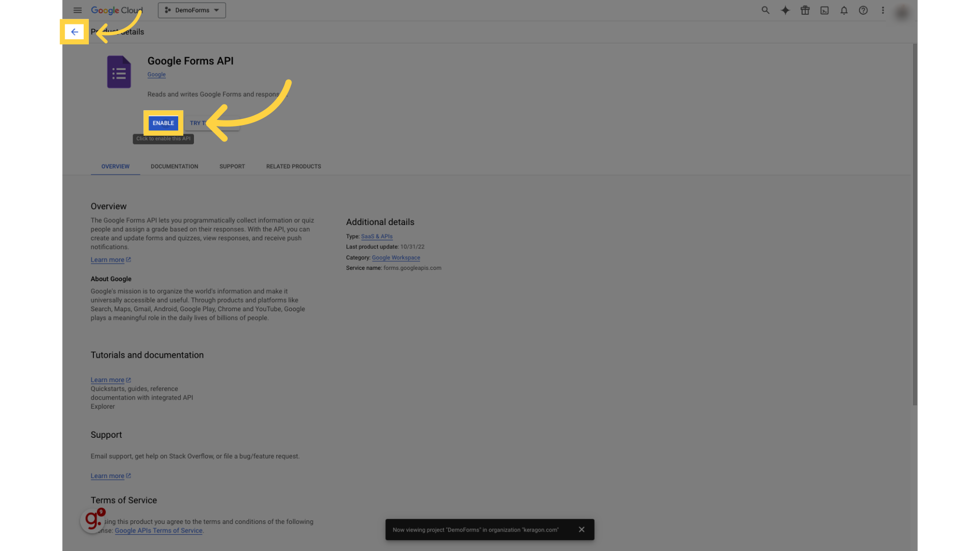Open the Related Products tab
The image size is (980, 551).
[x=293, y=166]
